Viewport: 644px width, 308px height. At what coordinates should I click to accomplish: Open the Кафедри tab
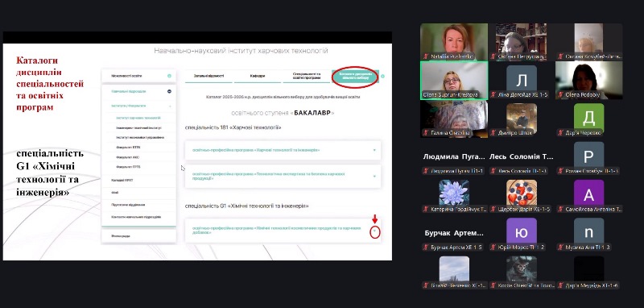258,76
